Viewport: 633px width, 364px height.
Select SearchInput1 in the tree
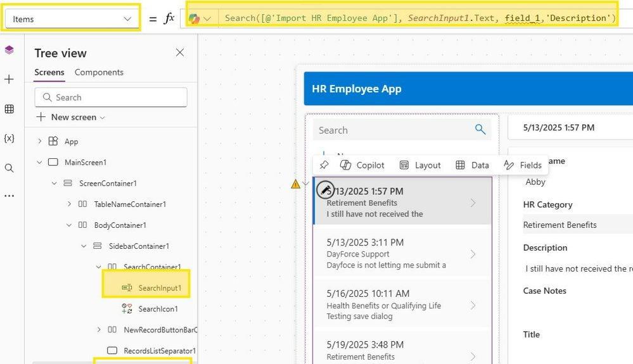pos(160,288)
